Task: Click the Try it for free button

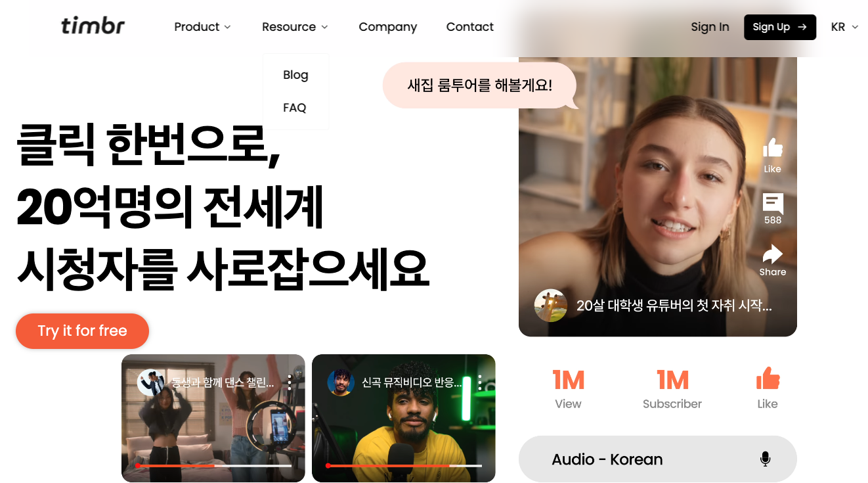Action: point(82,331)
